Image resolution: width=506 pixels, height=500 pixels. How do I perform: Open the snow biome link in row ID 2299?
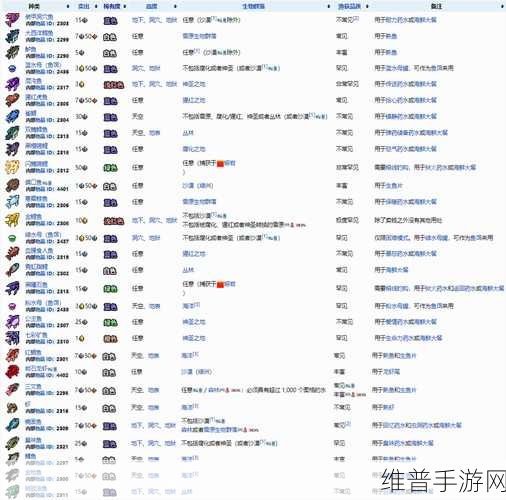[199, 36]
